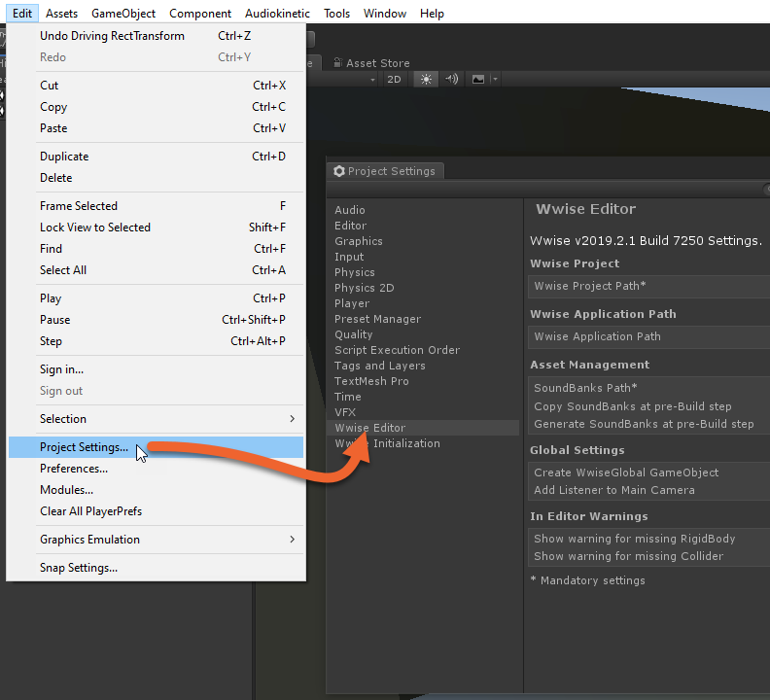The height and width of the screenshot is (700, 770).
Task: Open shading mode dropdown left of 2D
Action: coord(372,79)
